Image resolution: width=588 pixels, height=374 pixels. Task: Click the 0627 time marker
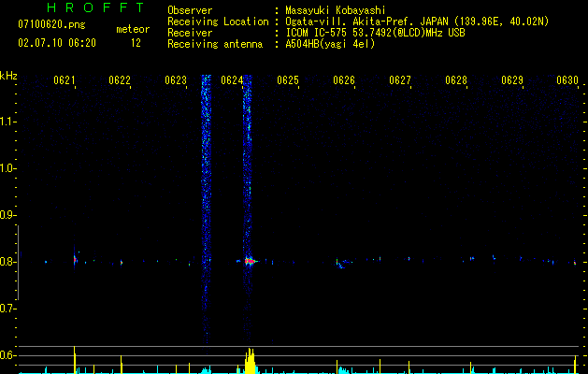tap(400, 80)
